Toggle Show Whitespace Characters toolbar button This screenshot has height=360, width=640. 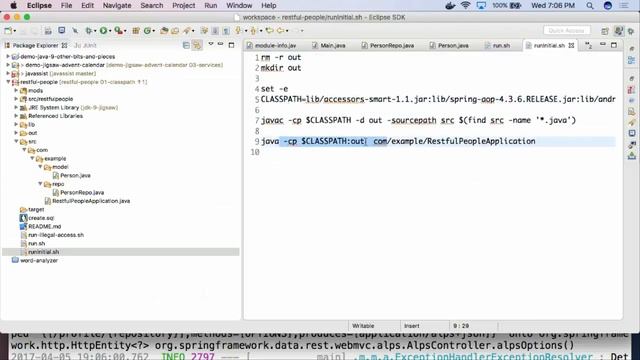point(226,30)
